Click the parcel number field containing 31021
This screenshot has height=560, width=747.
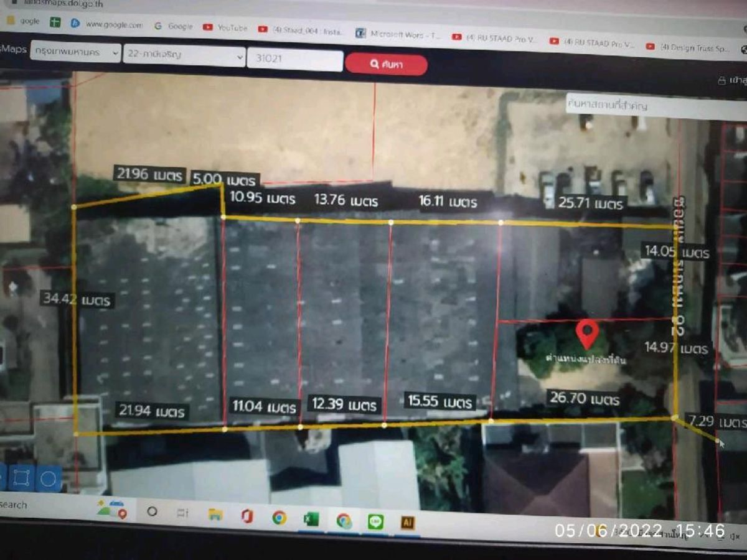(295, 60)
